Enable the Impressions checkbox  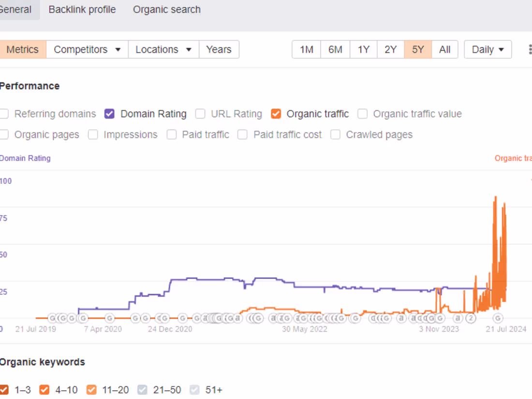(93, 135)
